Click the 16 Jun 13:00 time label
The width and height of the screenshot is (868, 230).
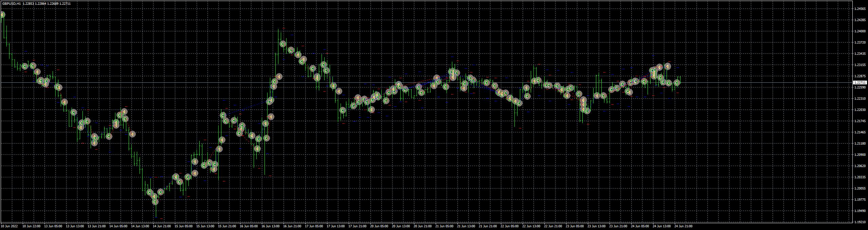[x=271, y=226]
